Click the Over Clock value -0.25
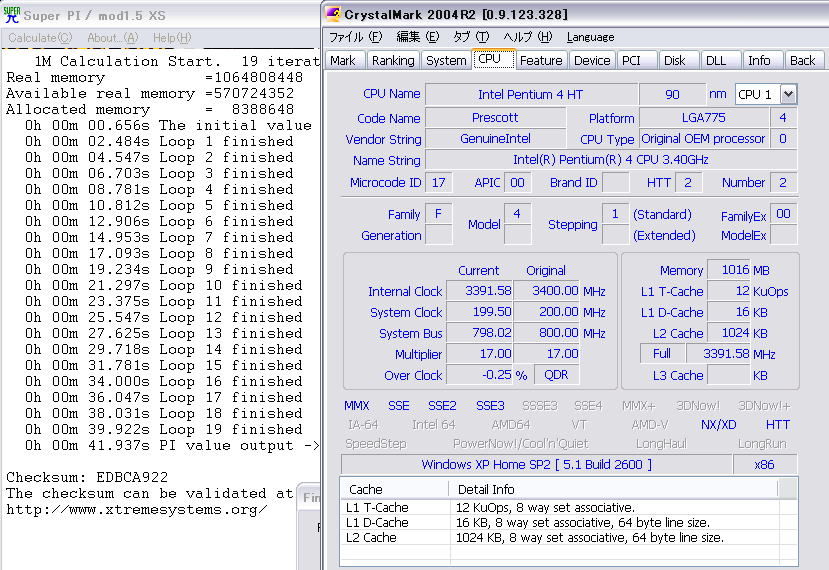The image size is (829, 570). click(480, 375)
